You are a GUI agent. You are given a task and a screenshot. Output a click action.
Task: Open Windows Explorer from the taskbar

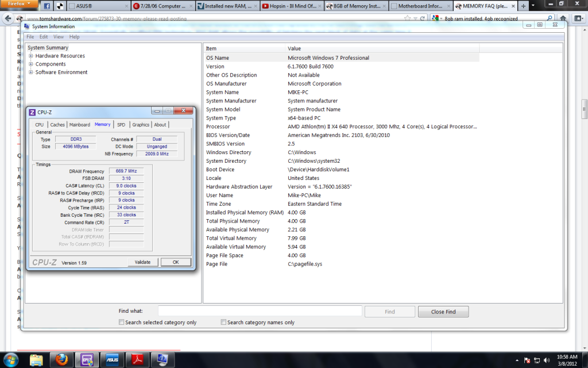coord(36,360)
